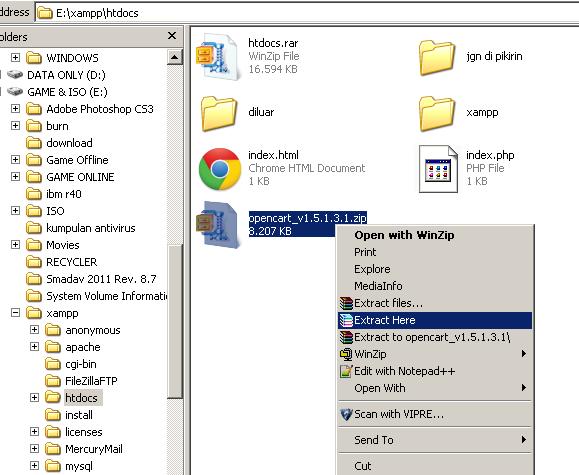Choose Explore from context menu
The image size is (579, 475).
(x=435, y=269)
